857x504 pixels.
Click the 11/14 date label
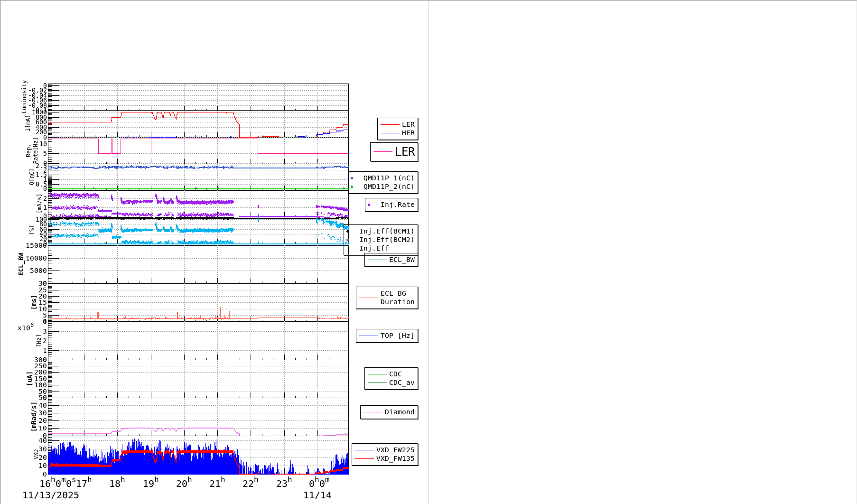tap(317, 495)
